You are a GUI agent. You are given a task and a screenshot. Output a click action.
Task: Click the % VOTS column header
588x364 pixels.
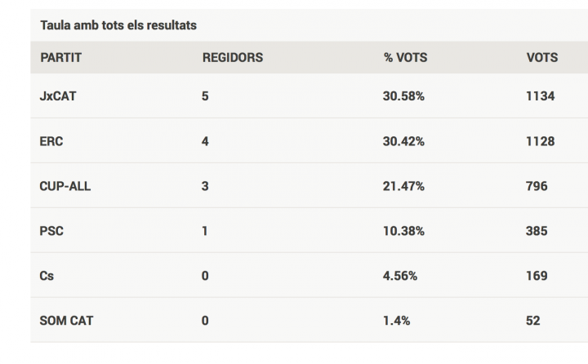click(405, 58)
